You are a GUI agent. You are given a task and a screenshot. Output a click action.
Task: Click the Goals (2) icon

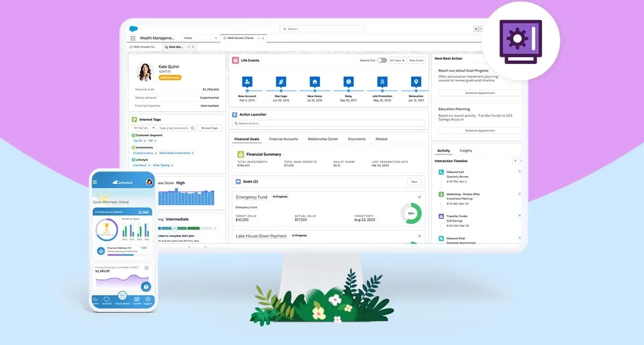(x=238, y=182)
